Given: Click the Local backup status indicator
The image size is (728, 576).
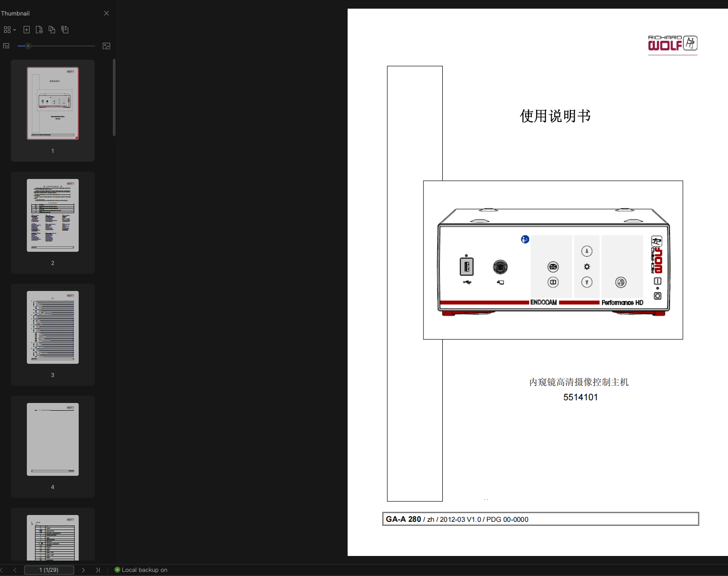Looking at the screenshot, I should click(117, 570).
